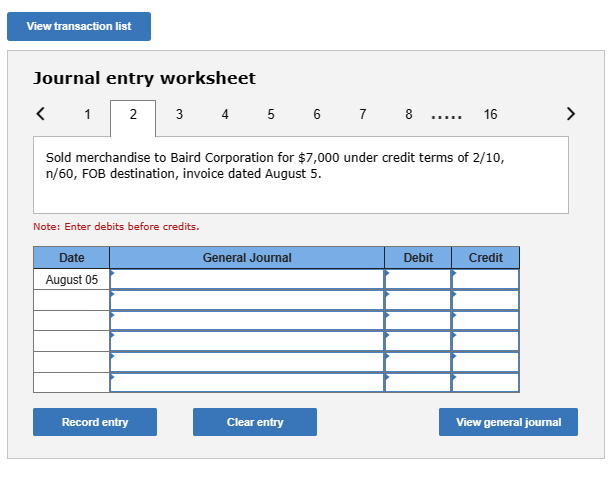Open General Journal account dropdown in fourth row

coord(247,341)
